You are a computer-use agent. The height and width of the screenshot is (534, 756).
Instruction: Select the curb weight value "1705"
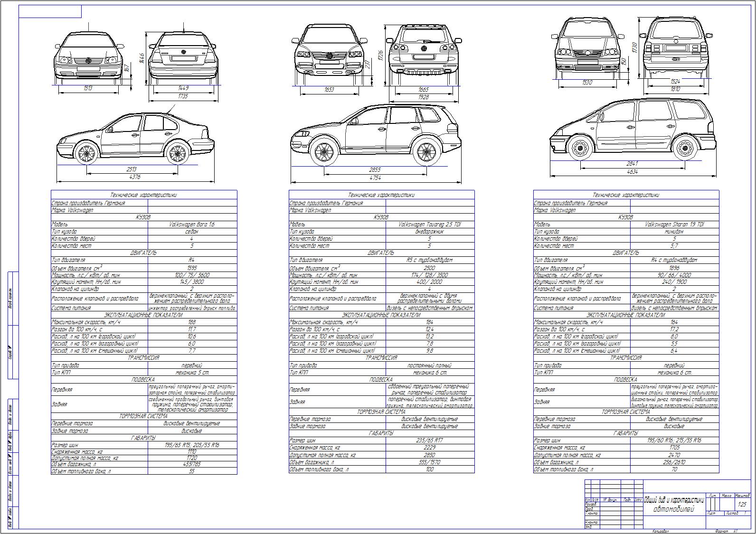674,448
